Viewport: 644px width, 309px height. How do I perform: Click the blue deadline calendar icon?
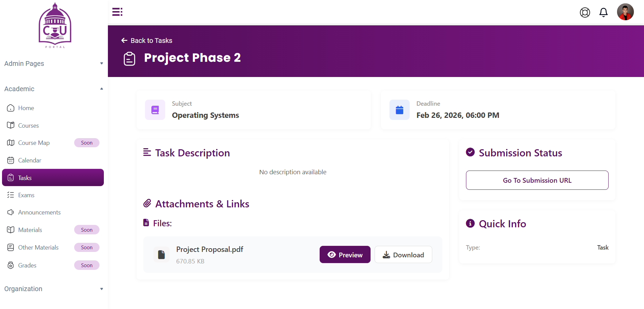(399, 110)
